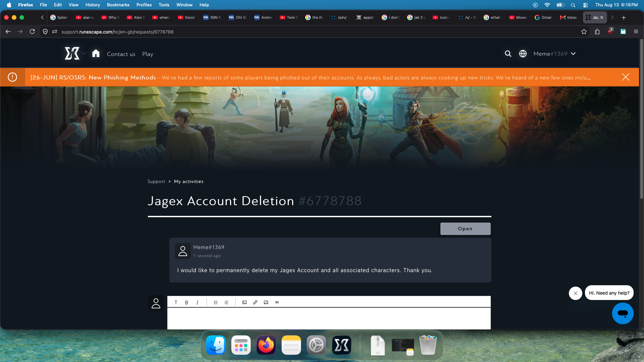
Task: Dismiss the orange phishing alert banner
Action: point(626,77)
